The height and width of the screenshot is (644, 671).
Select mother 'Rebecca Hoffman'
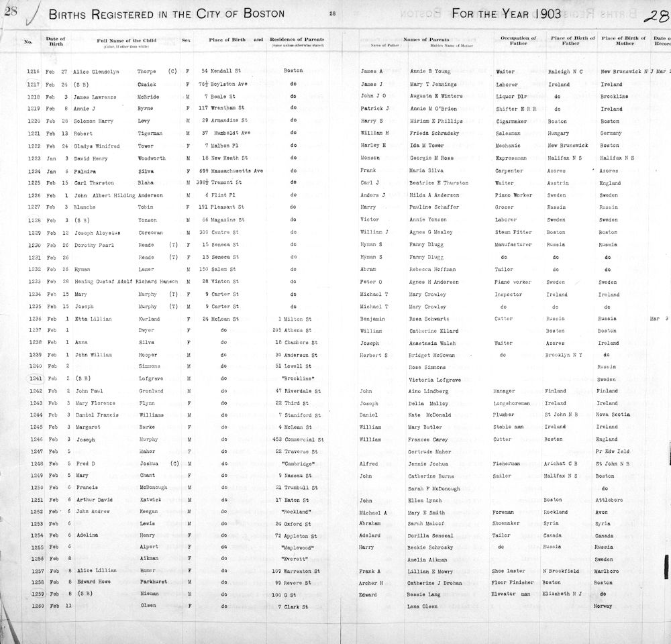point(433,270)
